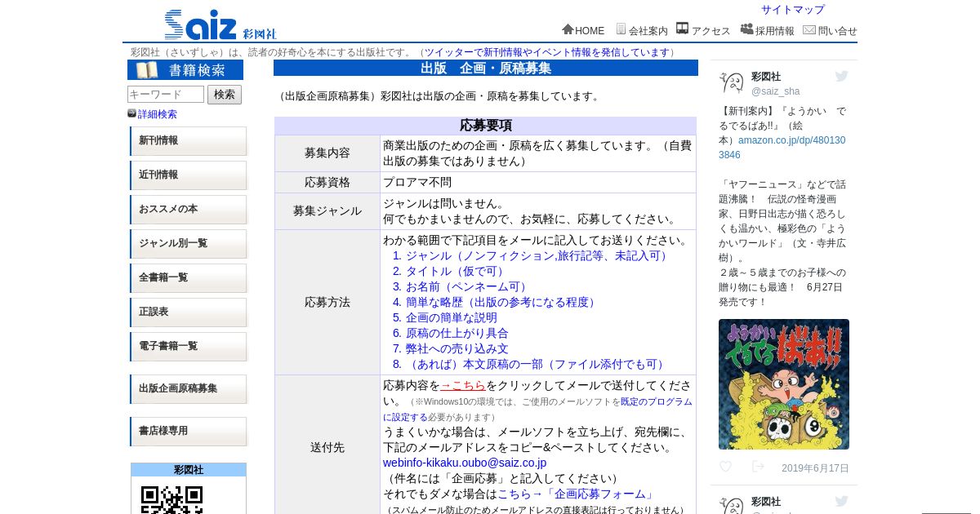Screen dimensions: 980x514
Task: Click the 出版 企画・原稿募集 page heading
Action: [x=486, y=68]
